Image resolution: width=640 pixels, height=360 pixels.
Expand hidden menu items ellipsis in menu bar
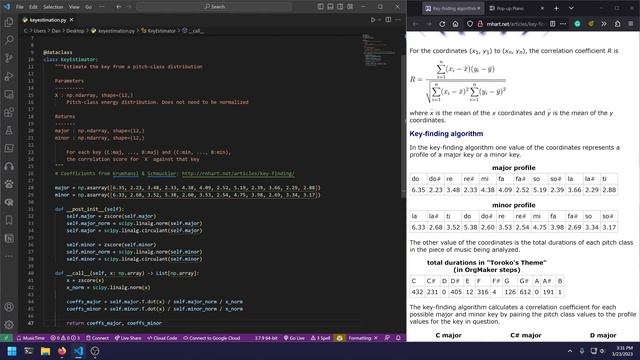pyautogui.click(x=102, y=7)
